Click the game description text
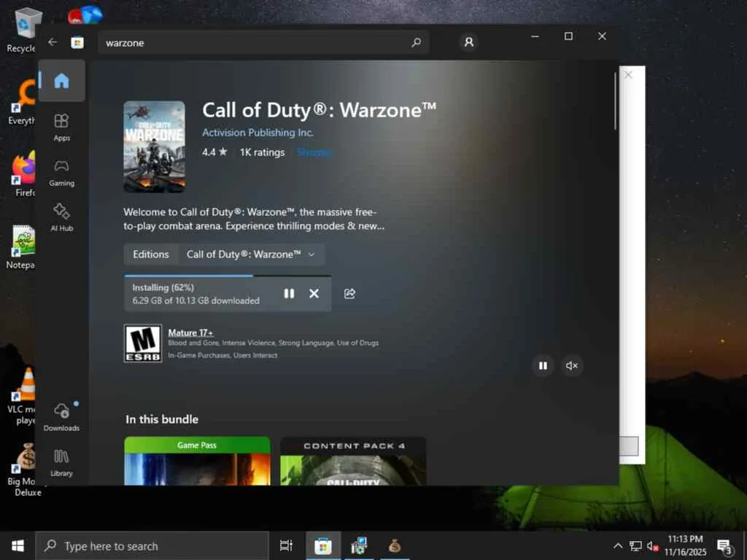The image size is (747, 560). tap(254, 219)
